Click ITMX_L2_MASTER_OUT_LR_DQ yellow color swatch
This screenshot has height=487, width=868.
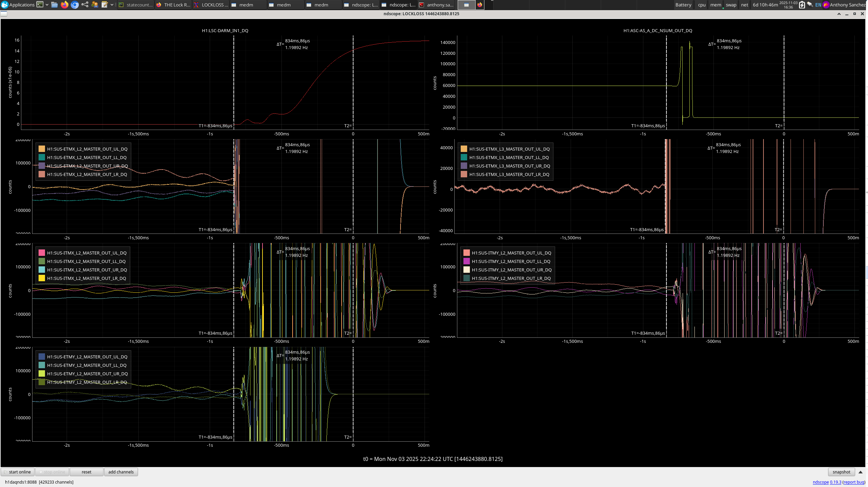[42, 278]
